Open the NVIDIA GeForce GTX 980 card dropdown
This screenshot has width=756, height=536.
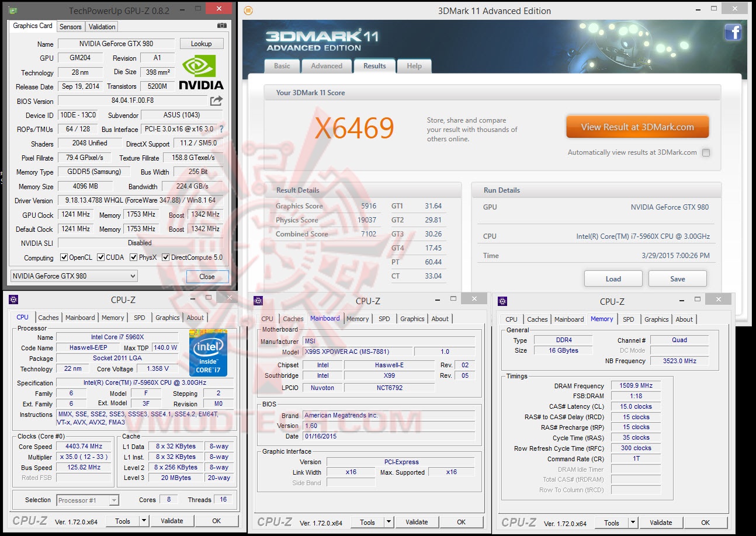click(74, 276)
